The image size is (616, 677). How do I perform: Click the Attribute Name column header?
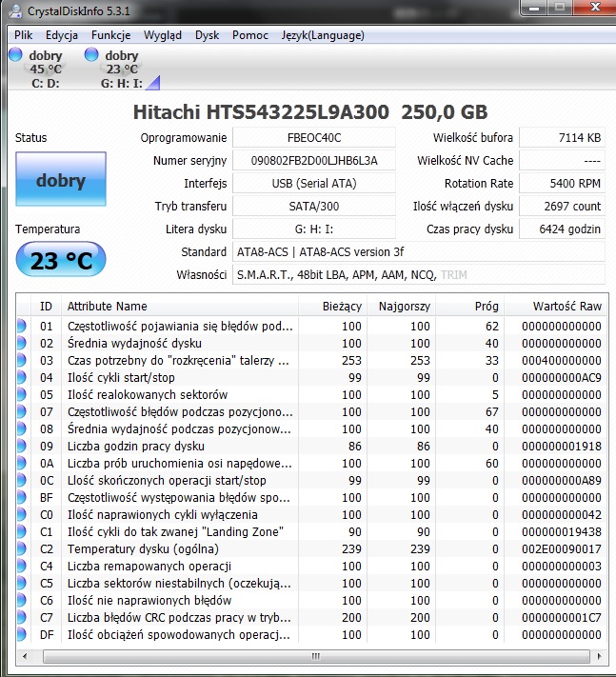pyautogui.click(x=180, y=306)
